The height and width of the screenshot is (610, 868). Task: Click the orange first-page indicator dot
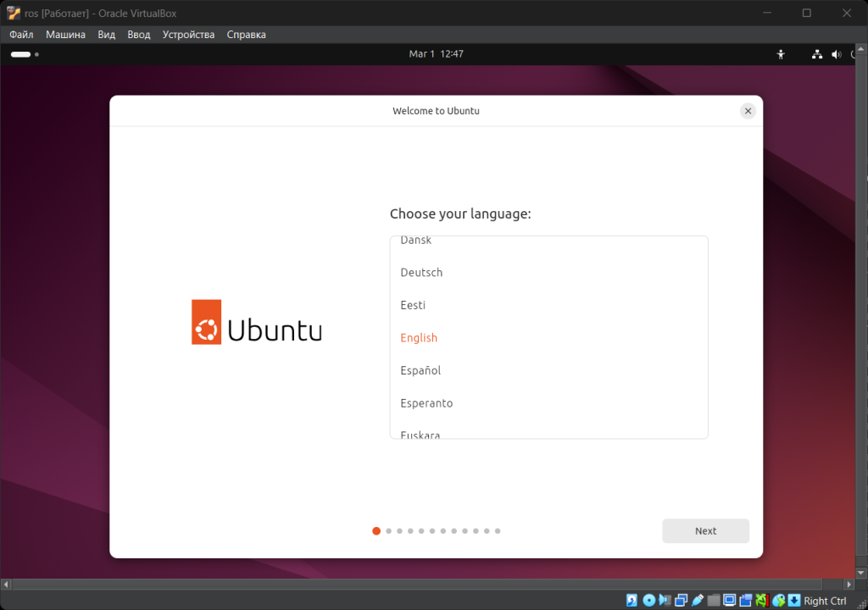pos(376,531)
